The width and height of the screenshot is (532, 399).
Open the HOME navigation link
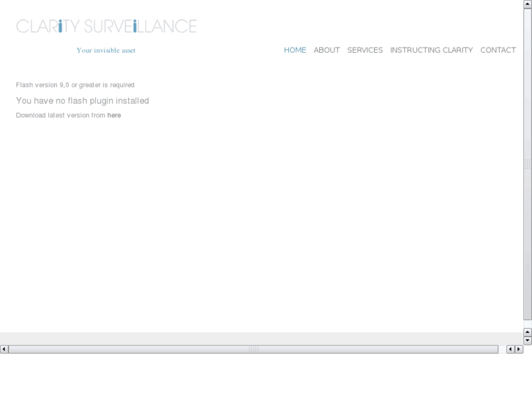click(295, 51)
